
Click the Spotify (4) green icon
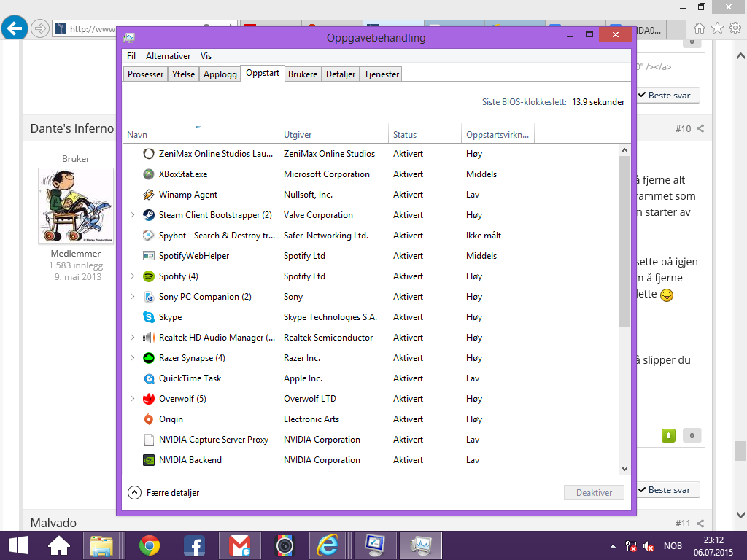149,276
